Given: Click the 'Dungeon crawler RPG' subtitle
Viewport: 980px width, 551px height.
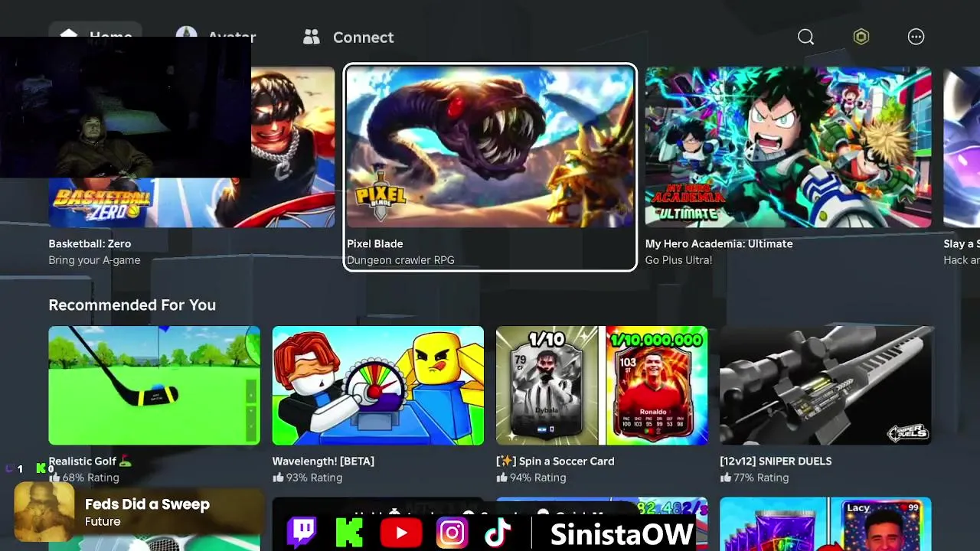Looking at the screenshot, I should [400, 260].
